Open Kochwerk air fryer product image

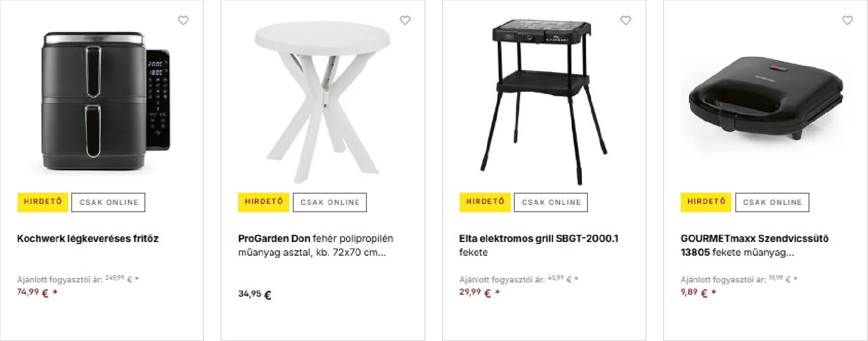pos(106,101)
